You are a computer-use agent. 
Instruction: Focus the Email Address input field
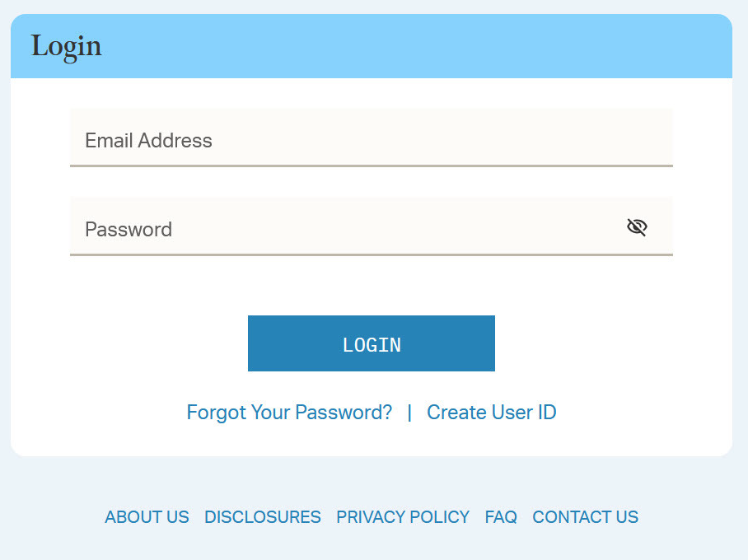pyautogui.click(x=371, y=138)
